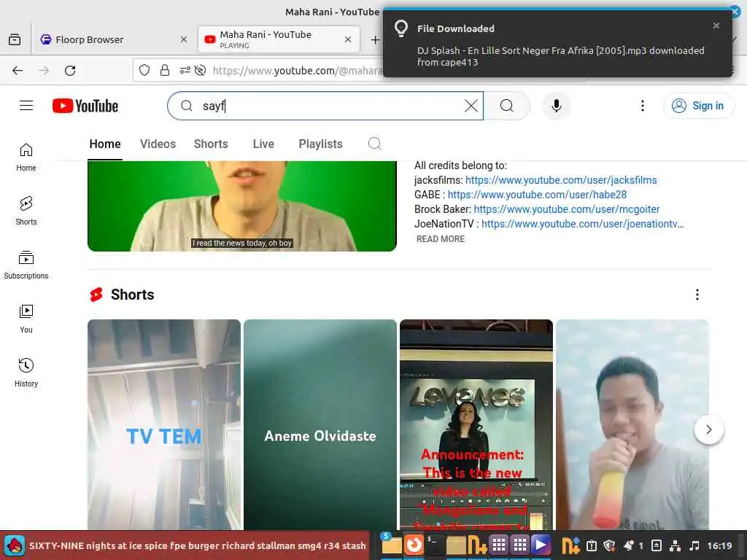This screenshot has height=560, width=747.
Task: Show next Shorts with the right arrow
Action: tap(709, 429)
